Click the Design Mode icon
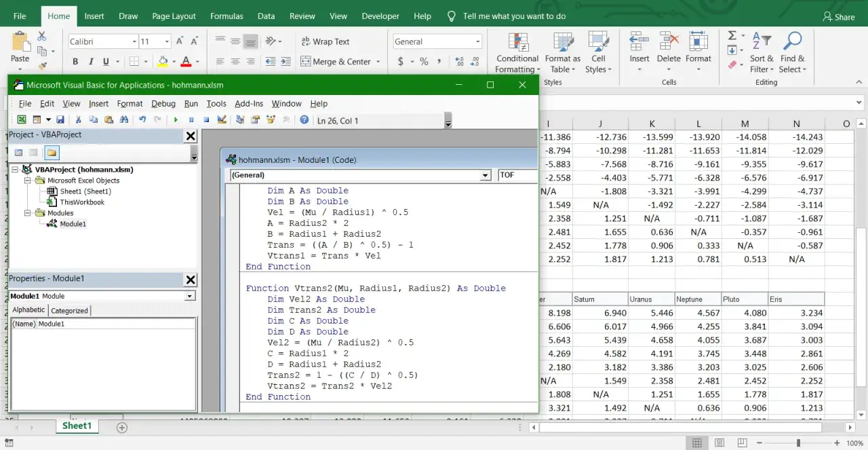 [x=222, y=120]
